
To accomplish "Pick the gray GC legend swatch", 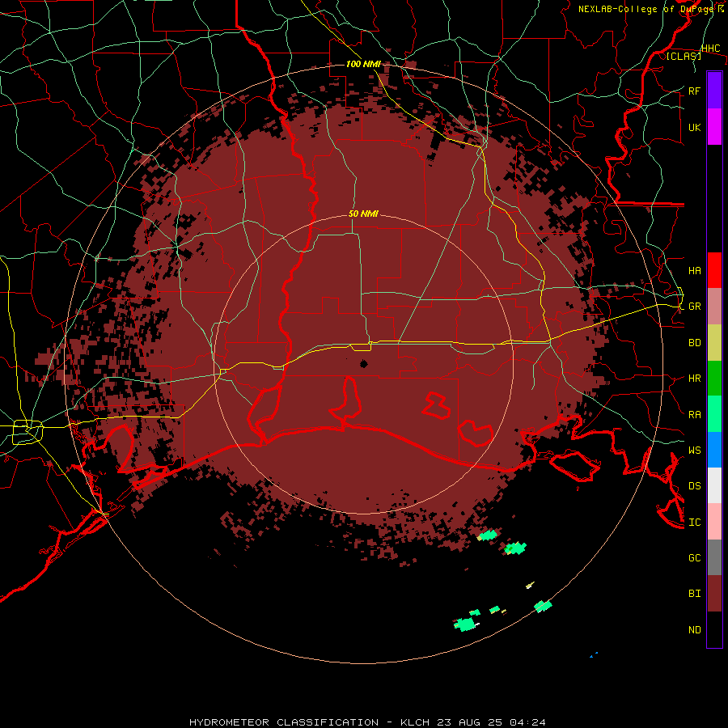I will 714,557.
